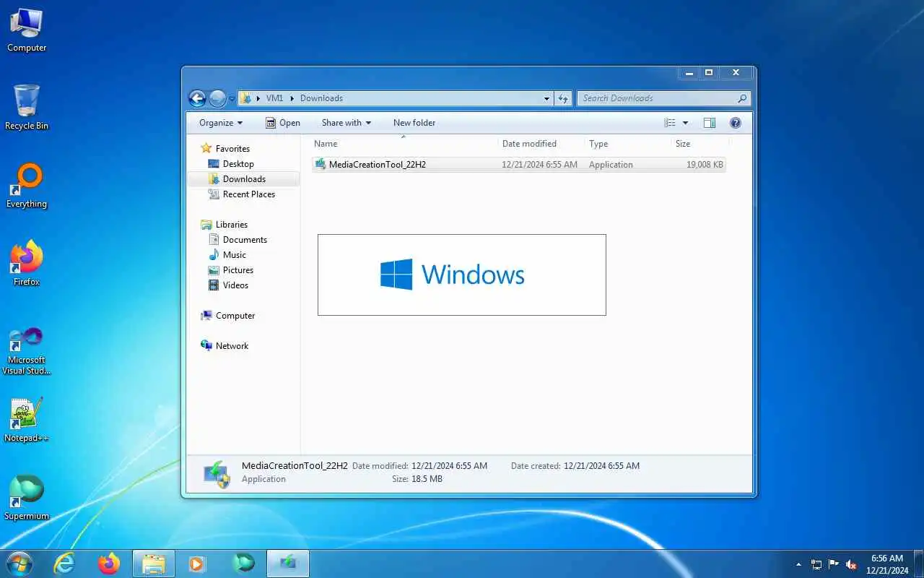The image size is (924, 578).
Task: Select the Firefox desktop shortcut
Action: pos(27,263)
